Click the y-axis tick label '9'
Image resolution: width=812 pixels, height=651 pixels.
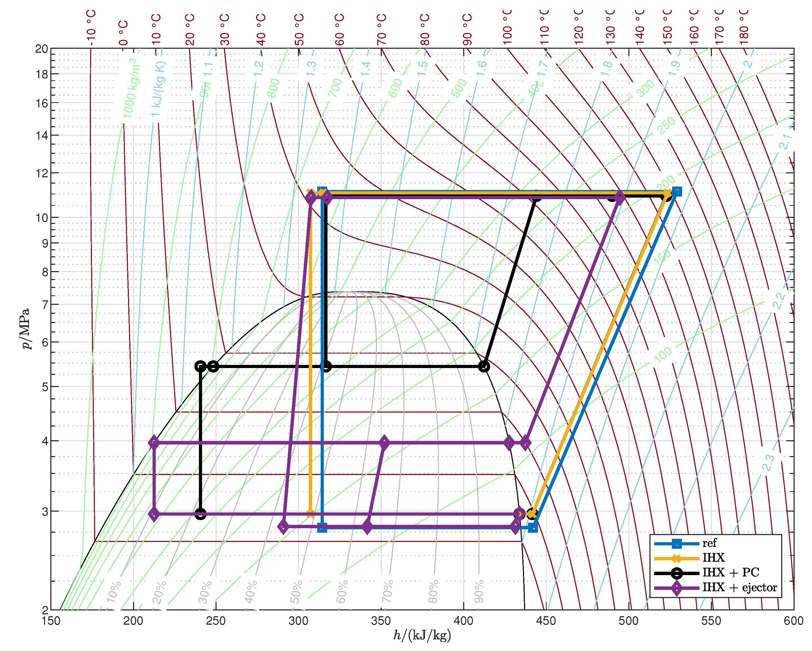click(45, 243)
